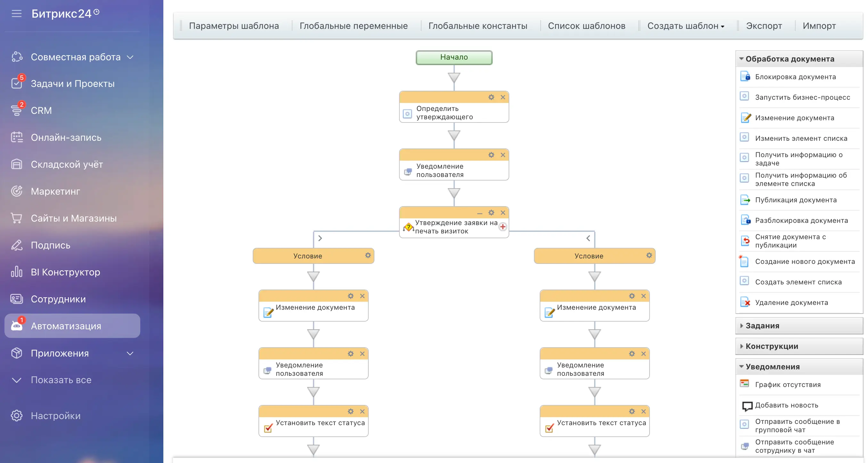Viewport: 868px width, 463px height.
Task: Click the hamburger menu icon in sidebar
Action: pos(17,13)
